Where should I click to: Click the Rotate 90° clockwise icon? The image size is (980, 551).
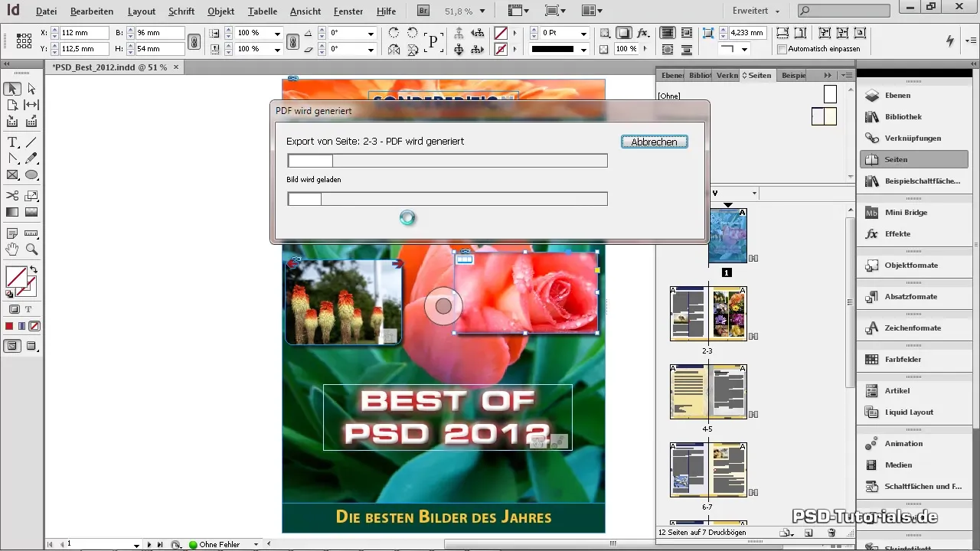(x=394, y=34)
